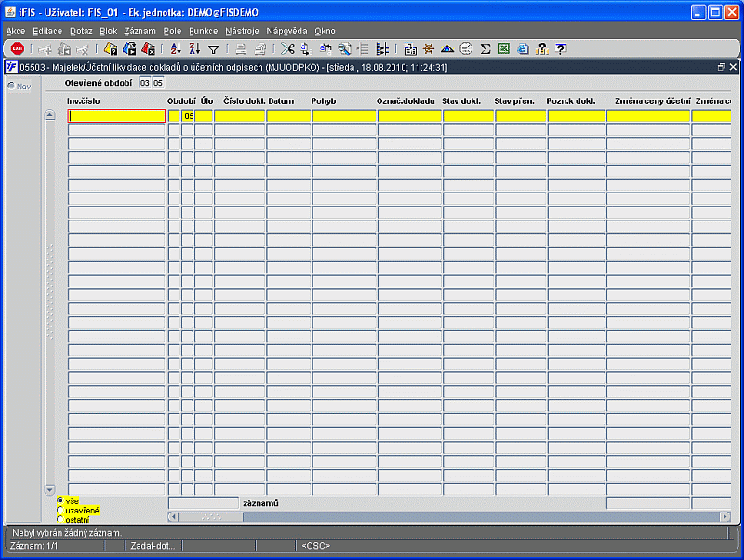Click the 'Stav přen.' column header
The height and width of the screenshot is (560, 744).
514,101
